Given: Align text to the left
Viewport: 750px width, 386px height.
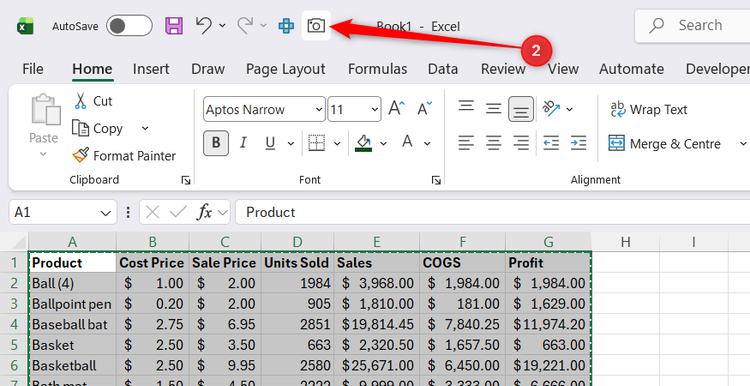Looking at the screenshot, I should coord(466,143).
